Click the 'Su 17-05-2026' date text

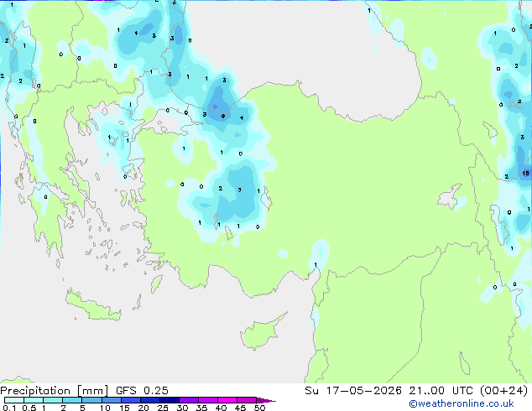click(x=353, y=391)
